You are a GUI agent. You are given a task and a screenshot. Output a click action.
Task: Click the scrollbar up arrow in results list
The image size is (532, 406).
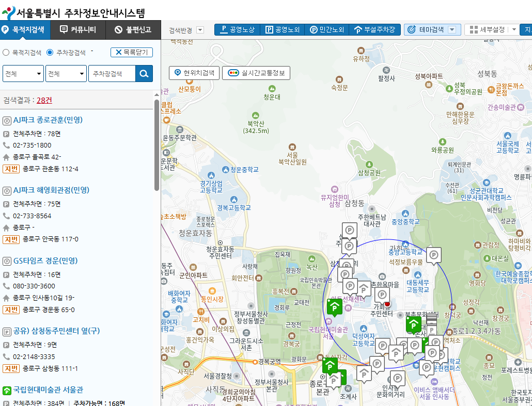point(157,94)
